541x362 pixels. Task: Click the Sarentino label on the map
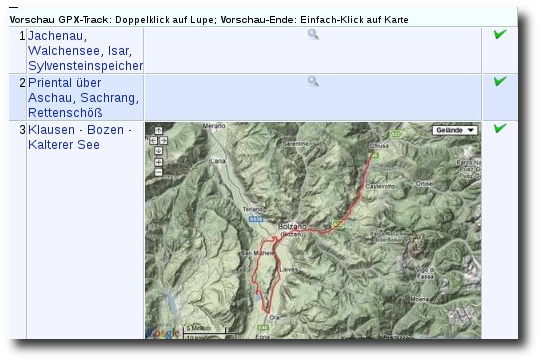pyautogui.click(x=295, y=143)
